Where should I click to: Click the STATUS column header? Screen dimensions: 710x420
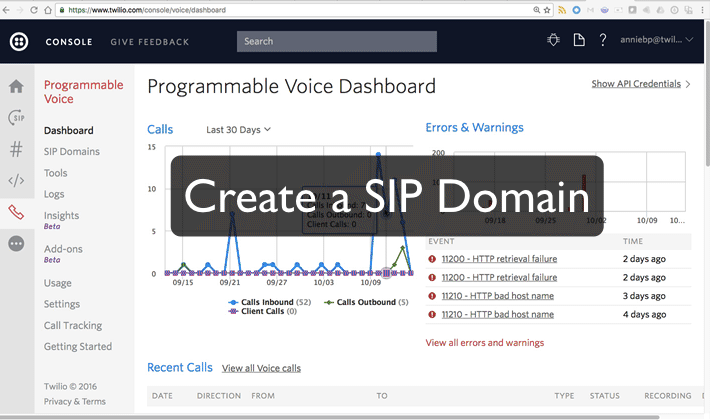tap(604, 396)
